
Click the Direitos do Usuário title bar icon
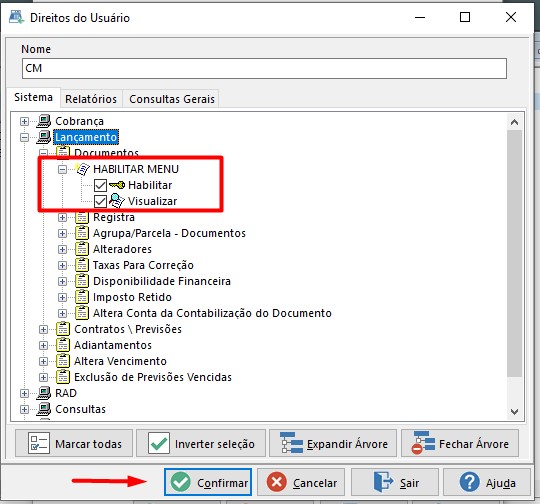(16, 17)
